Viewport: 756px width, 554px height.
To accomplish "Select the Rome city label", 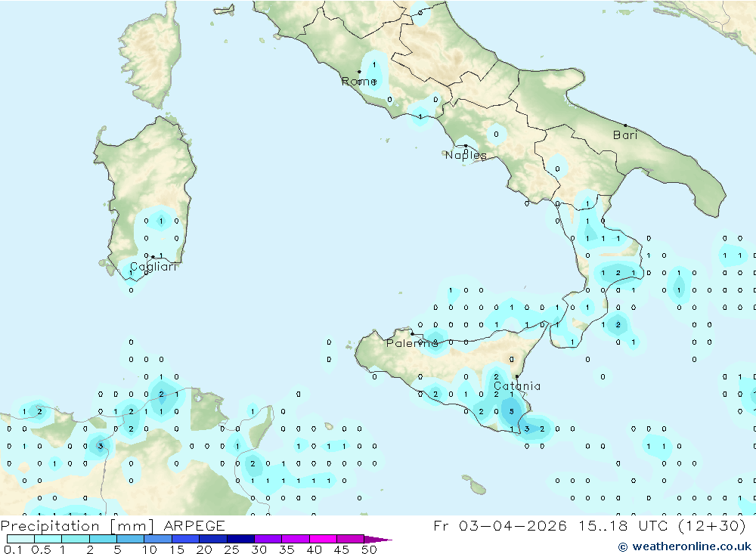I will tap(359, 82).
